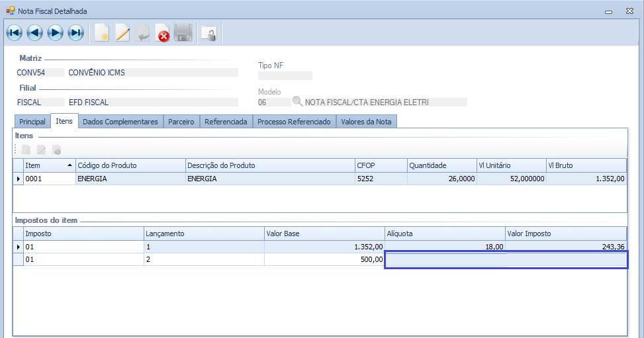Click the pencil edit record icon
644x338 pixels.
click(x=122, y=32)
